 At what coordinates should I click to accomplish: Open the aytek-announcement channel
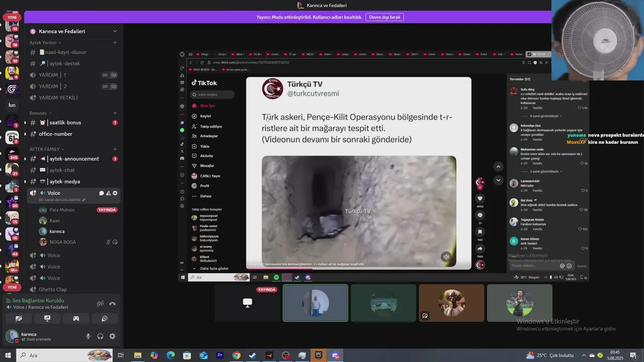click(73, 159)
